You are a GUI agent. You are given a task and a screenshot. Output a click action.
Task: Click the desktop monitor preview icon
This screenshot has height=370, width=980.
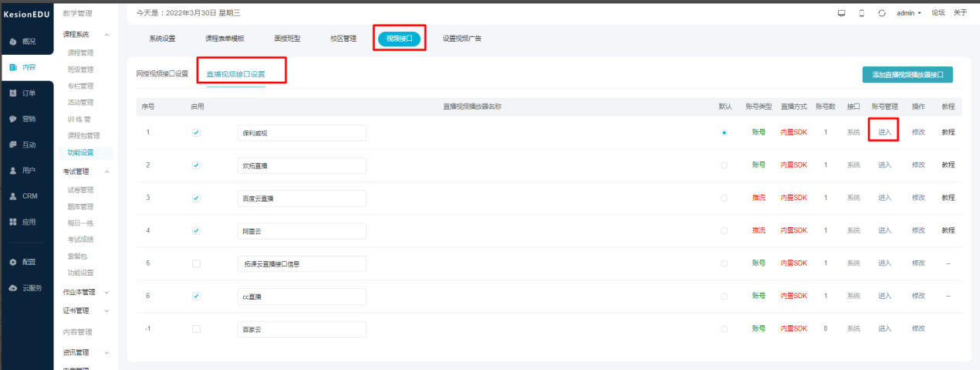pos(841,13)
